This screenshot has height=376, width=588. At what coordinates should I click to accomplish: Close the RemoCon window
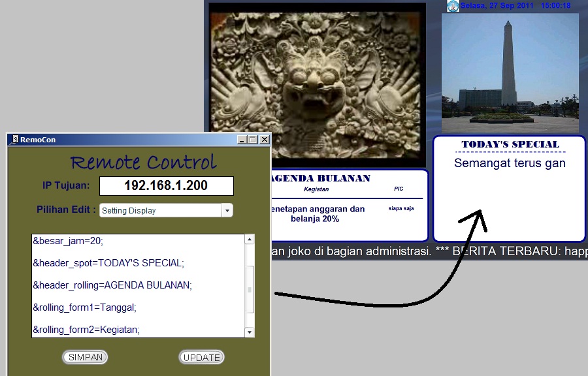coord(264,139)
